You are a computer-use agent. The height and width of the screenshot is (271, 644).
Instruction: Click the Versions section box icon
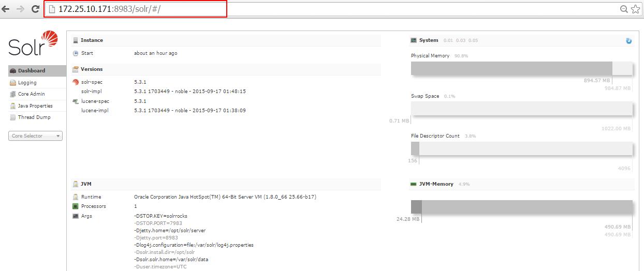point(76,69)
